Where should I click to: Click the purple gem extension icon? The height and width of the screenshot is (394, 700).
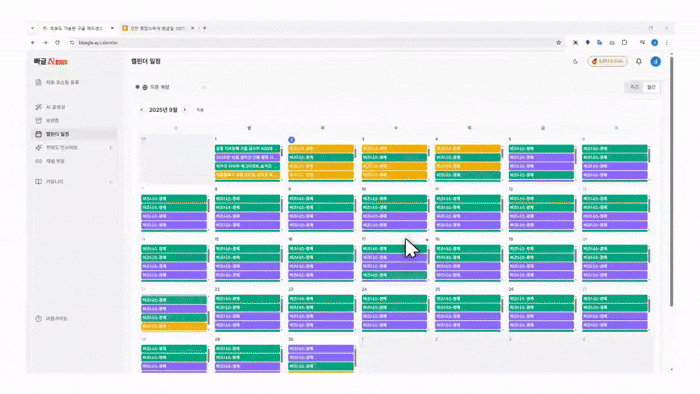[588, 42]
